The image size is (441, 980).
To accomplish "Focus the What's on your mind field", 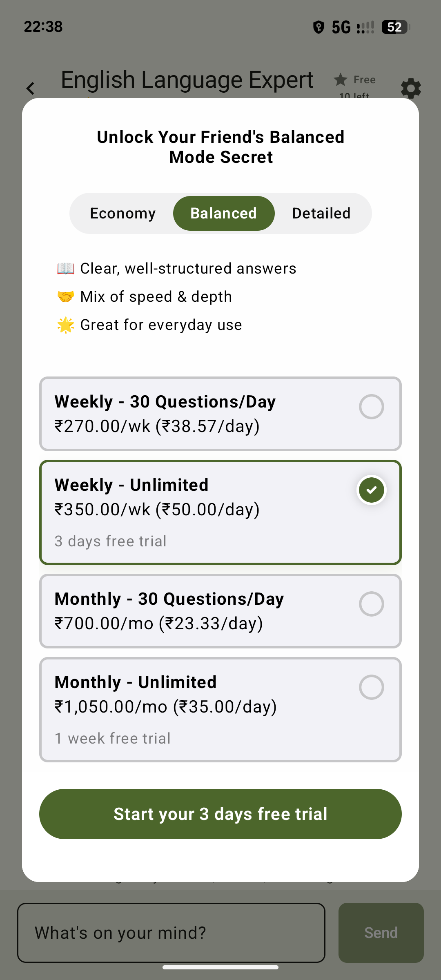I will [x=171, y=933].
